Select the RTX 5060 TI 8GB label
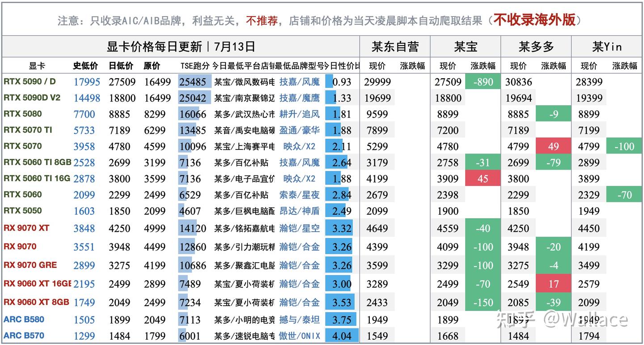Viewport: 644px width, 345px height. [37, 162]
